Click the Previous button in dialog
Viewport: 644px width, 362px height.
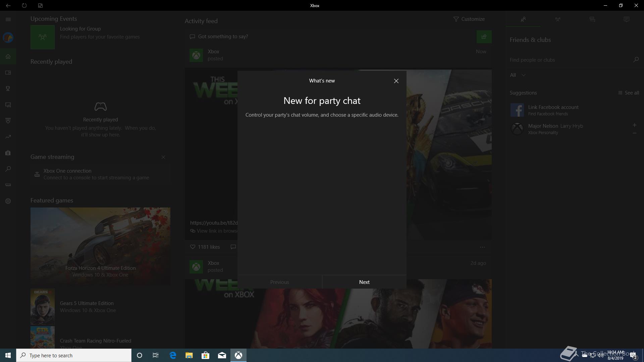pyautogui.click(x=280, y=282)
